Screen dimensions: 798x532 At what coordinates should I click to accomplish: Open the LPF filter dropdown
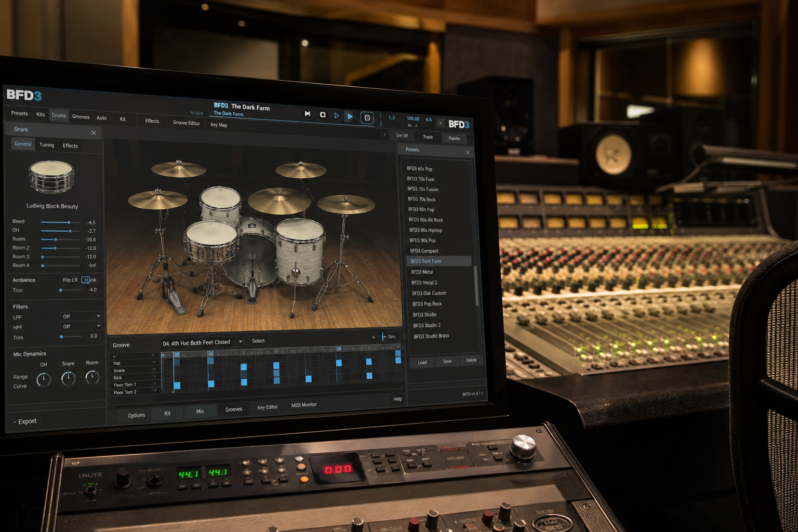point(81,316)
